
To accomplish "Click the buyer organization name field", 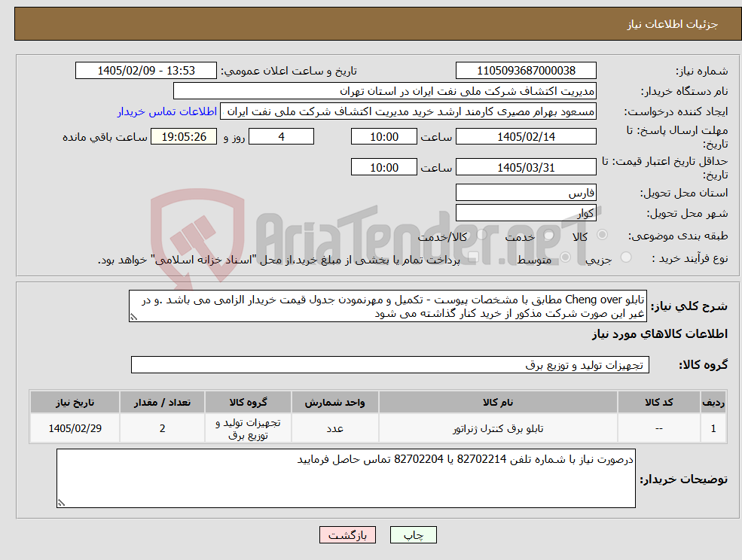I will (x=384, y=91).
